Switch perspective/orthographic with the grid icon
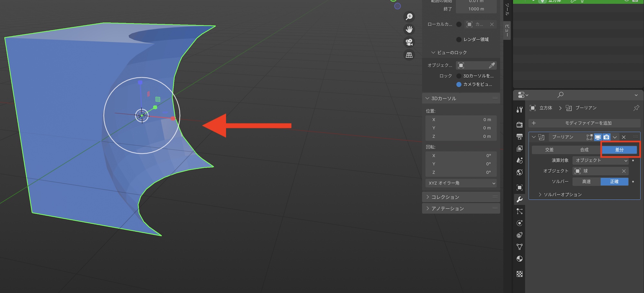Screen dimensions: 644x293 (x=409, y=55)
